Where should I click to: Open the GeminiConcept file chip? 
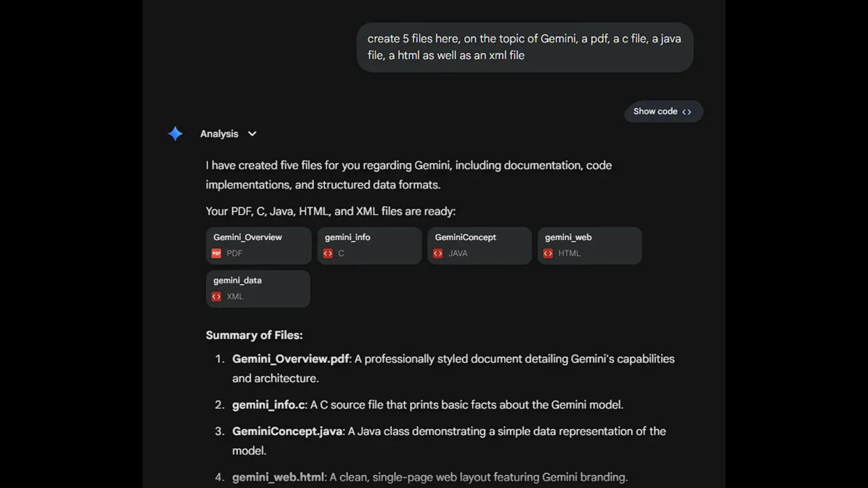coord(480,245)
